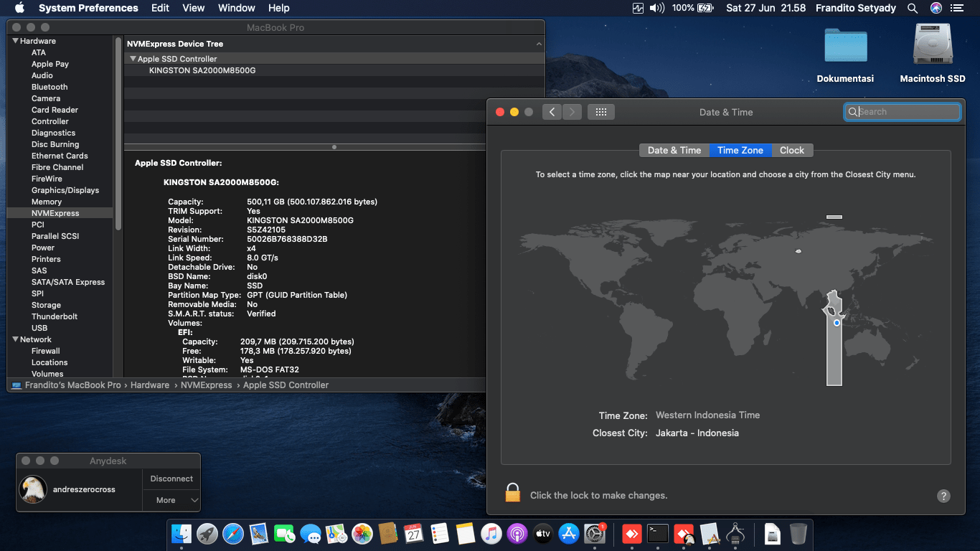This screenshot has width=980, height=551.
Task: Select Memory in hardware sidebar
Action: click(x=47, y=202)
